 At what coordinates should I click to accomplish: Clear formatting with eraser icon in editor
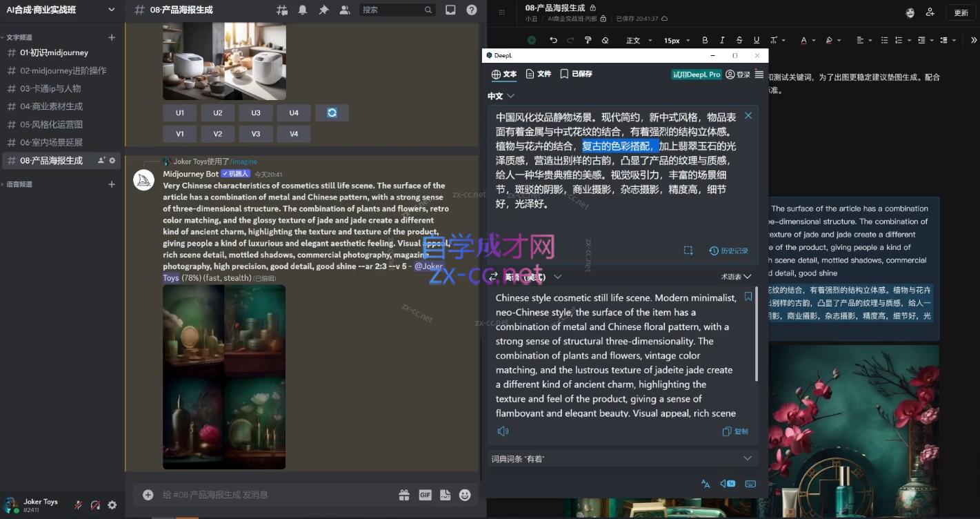coord(605,41)
